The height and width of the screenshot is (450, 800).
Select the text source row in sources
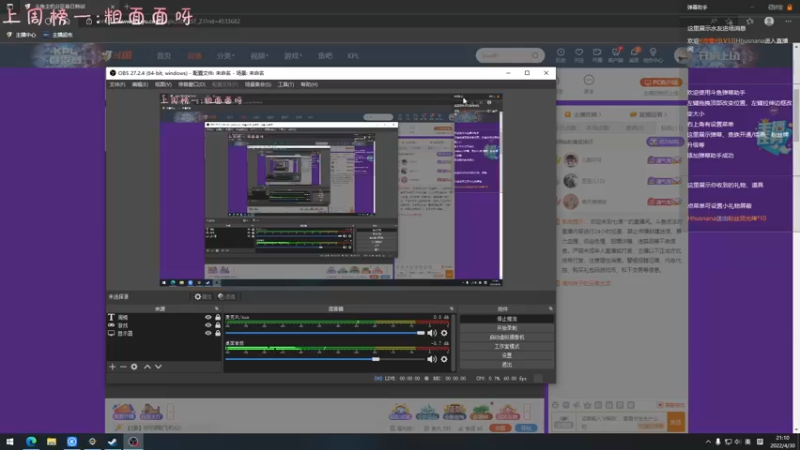[x=164, y=317]
